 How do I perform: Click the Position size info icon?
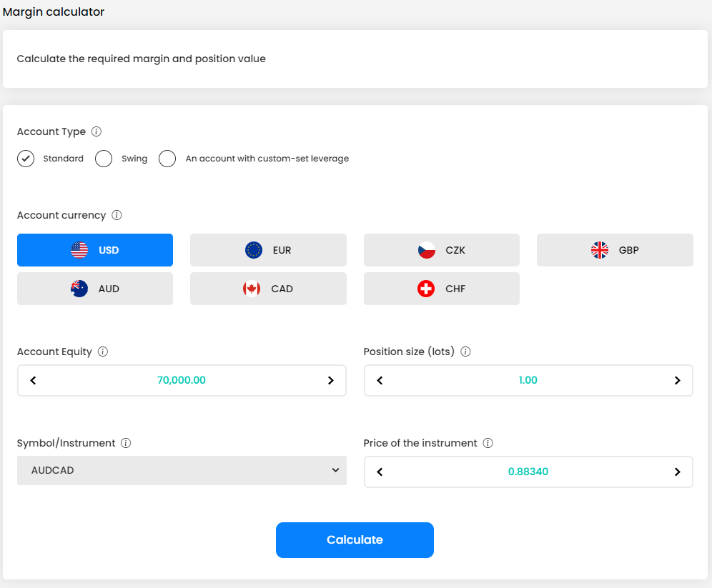click(x=465, y=352)
